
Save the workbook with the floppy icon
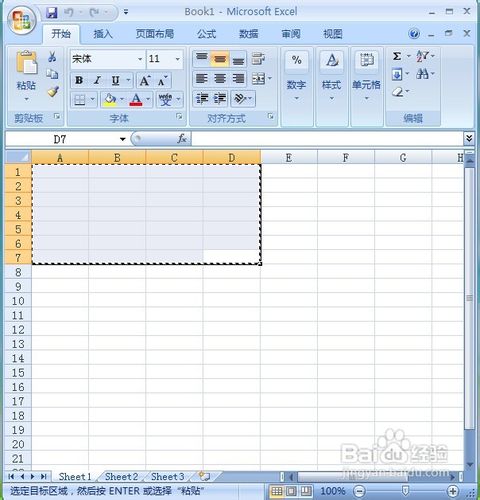52,13
